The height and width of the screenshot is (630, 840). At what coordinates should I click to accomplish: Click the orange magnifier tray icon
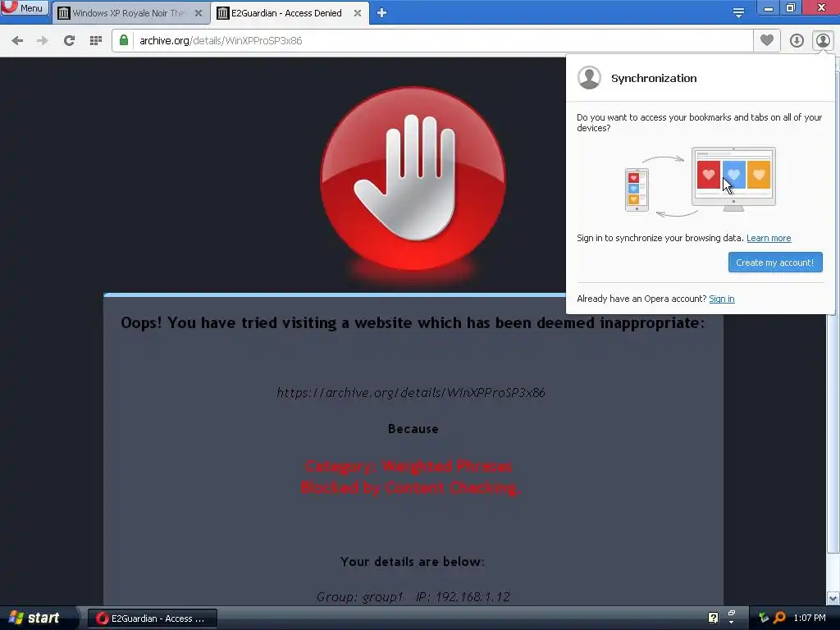tap(779, 618)
